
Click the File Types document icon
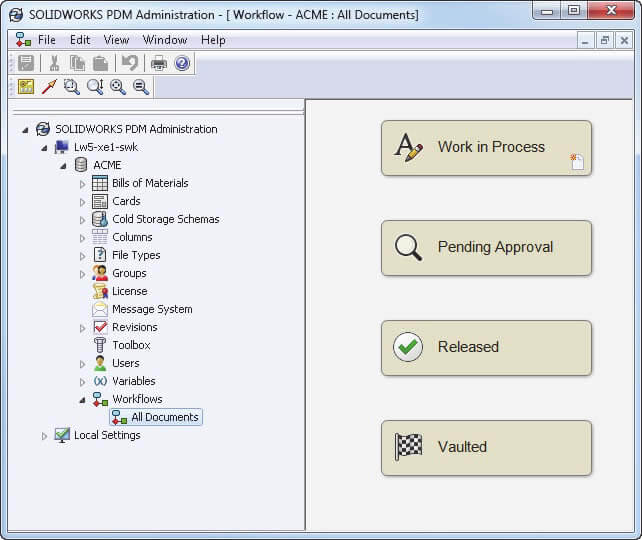(x=100, y=255)
